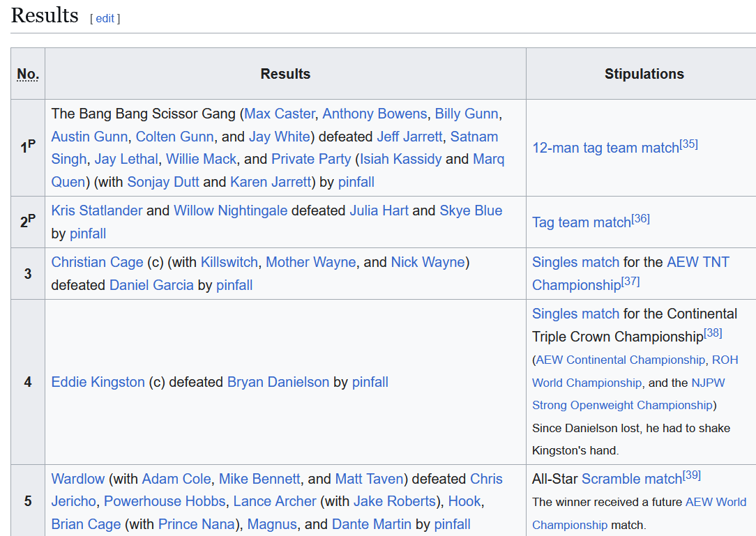Open the Mother Wayne link
Screen dimensions: 756x536
pos(311,262)
